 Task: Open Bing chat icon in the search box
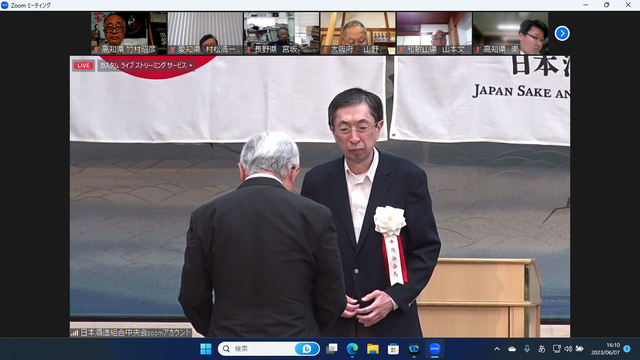(306, 349)
